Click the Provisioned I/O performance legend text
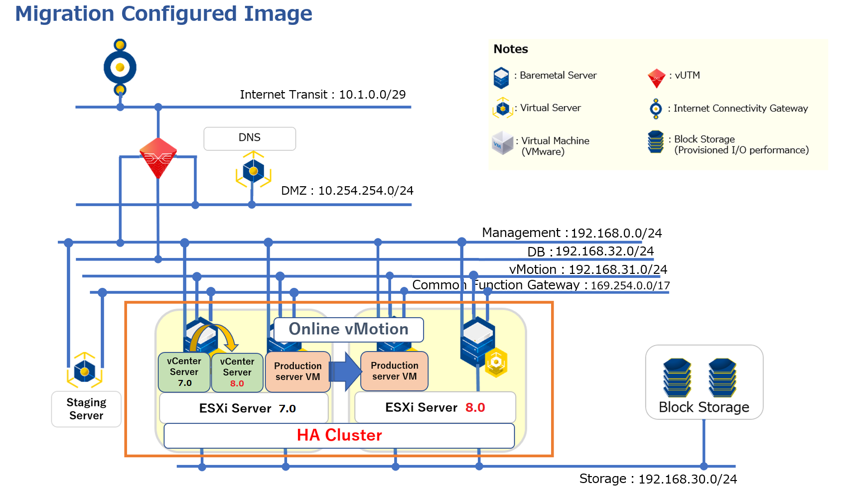The height and width of the screenshot is (488, 868). click(741, 150)
